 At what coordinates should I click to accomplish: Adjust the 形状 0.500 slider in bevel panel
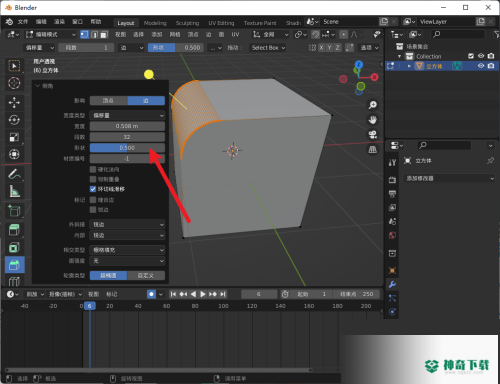[x=127, y=148]
